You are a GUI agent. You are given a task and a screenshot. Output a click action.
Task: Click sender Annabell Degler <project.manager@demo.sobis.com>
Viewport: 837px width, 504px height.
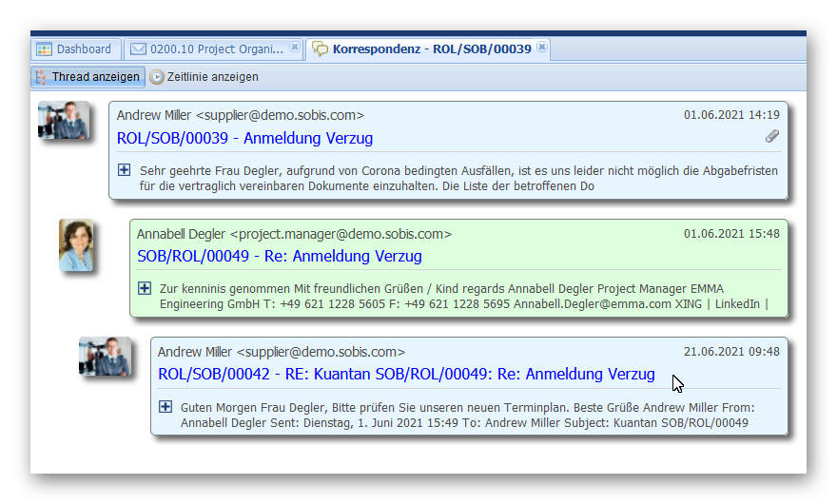pyautogui.click(x=294, y=234)
